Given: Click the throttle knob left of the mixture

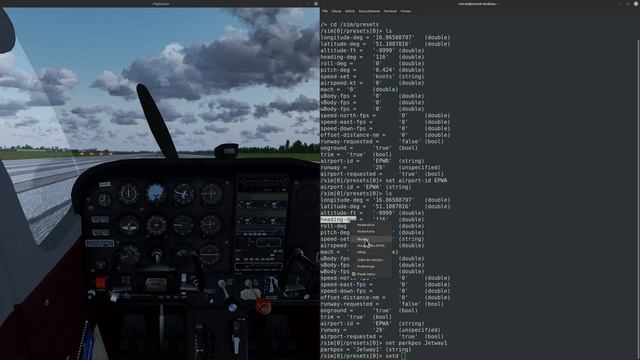Looking at the screenshot, I should 233,307.
